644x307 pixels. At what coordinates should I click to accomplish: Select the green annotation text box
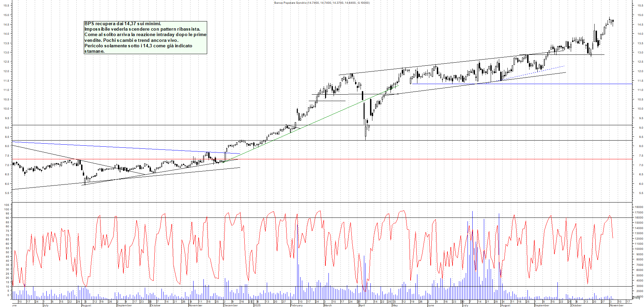[145, 37]
